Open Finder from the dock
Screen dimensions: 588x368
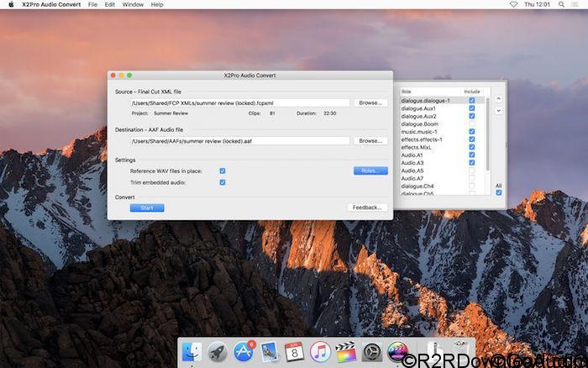point(192,352)
